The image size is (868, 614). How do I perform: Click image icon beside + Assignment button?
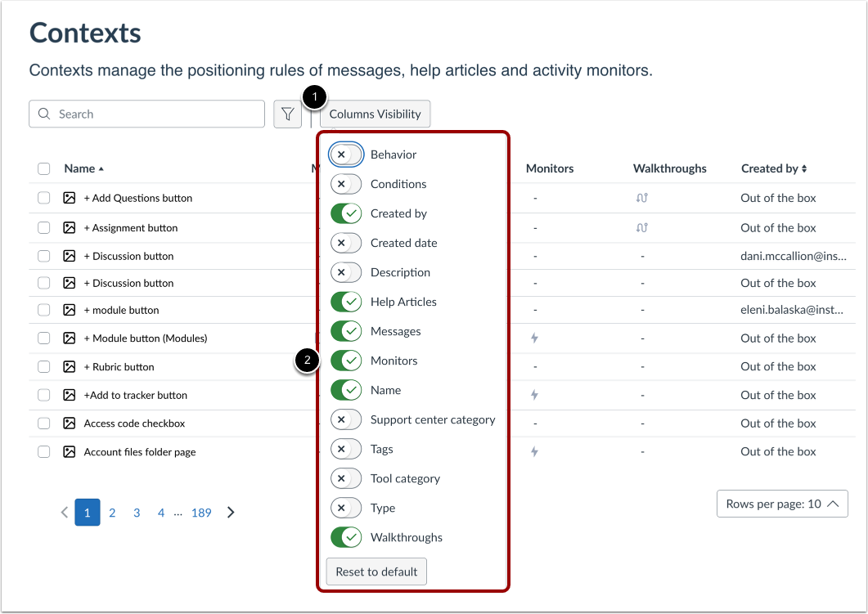70,228
